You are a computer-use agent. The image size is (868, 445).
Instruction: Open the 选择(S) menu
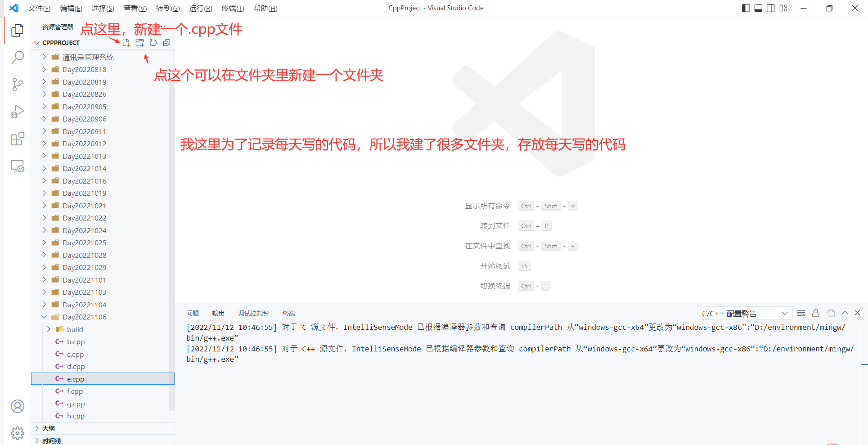103,8
